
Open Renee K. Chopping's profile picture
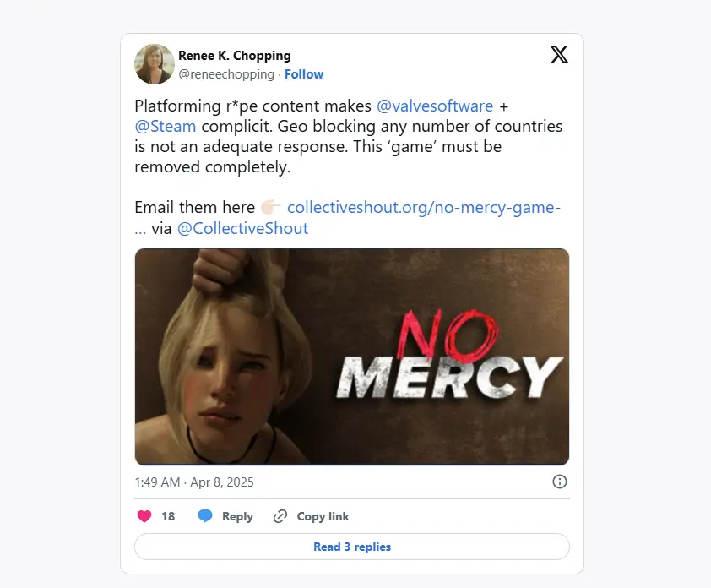(x=155, y=64)
